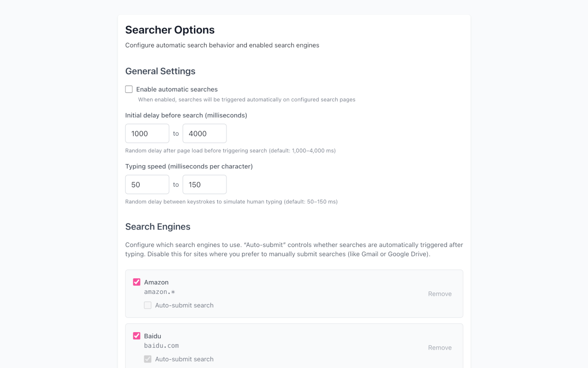Toggle the checkbox next to Amazon label
Image resolution: width=588 pixels, height=368 pixels.
[136, 282]
